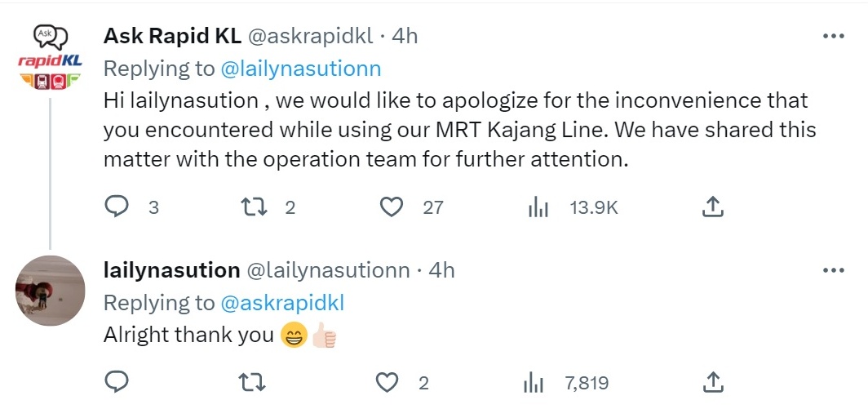Open the lailynasution display name
The height and width of the screenshot is (409, 868).
click(x=171, y=270)
